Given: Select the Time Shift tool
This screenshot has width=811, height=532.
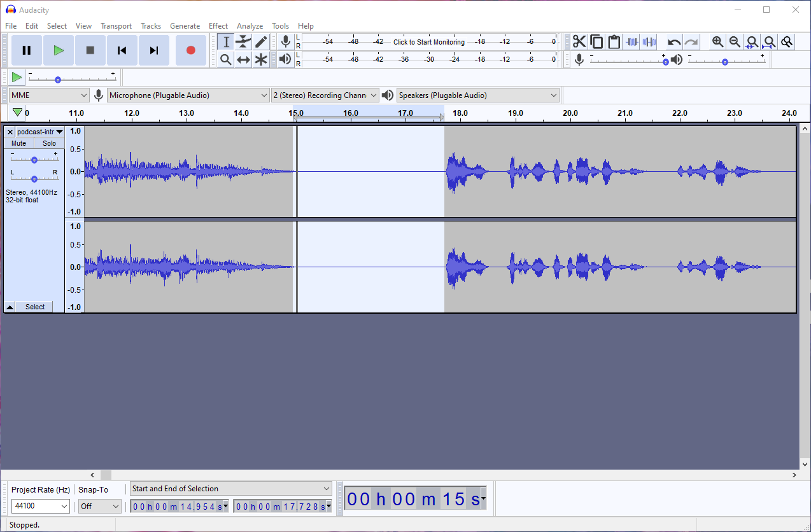Looking at the screenshot, I should coord(243,59).
